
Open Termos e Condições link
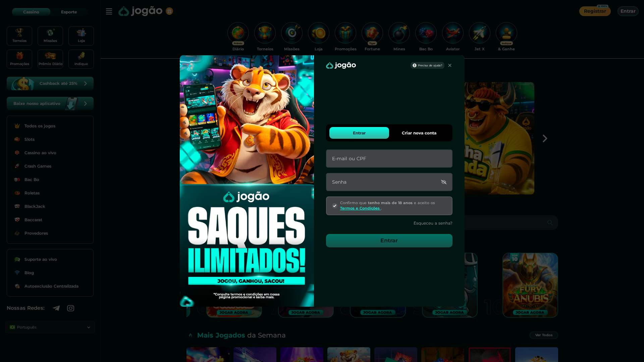[x=360, y=208]
